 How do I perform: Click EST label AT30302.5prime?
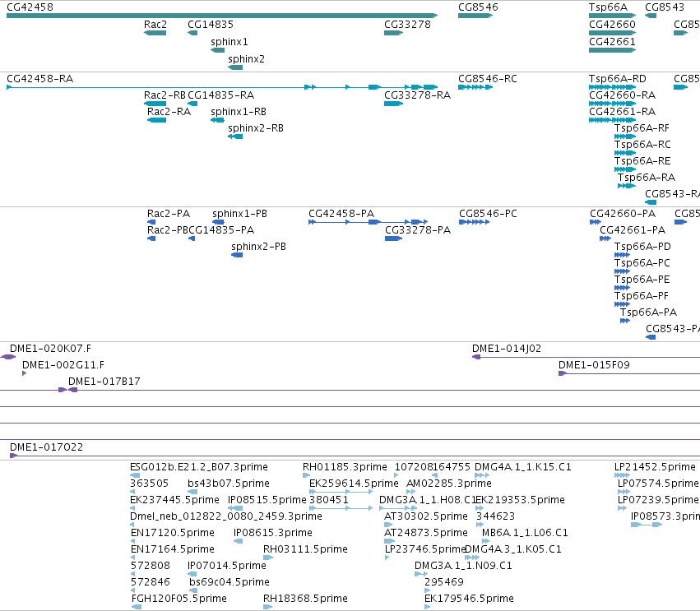pyautogui.click(x=426, y=516)
